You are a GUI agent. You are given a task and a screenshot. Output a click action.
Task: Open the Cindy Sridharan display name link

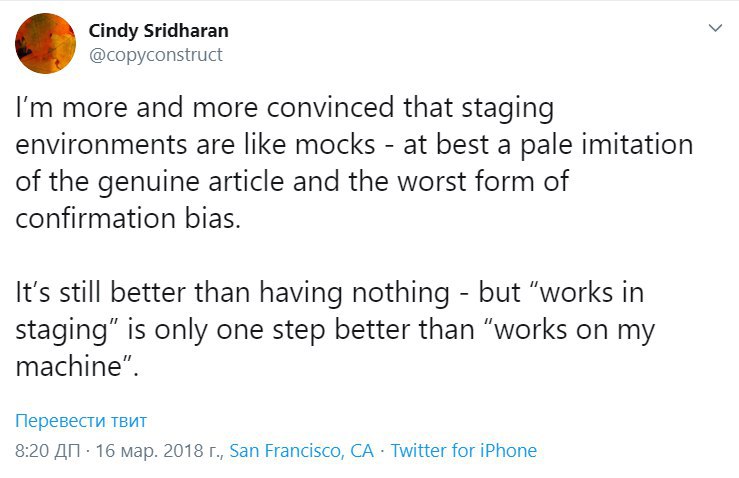(x=158, y=31)
